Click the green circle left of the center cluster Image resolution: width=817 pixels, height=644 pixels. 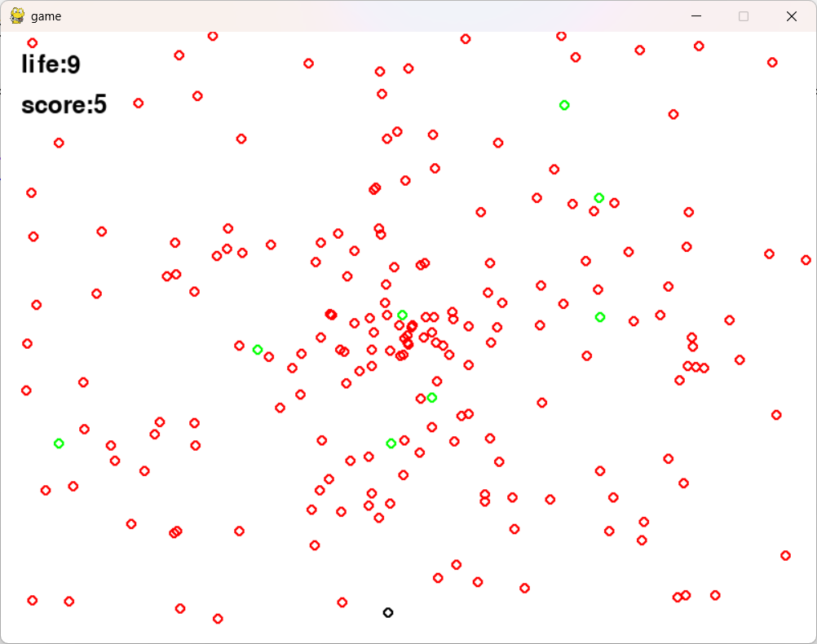pos(258,350)
